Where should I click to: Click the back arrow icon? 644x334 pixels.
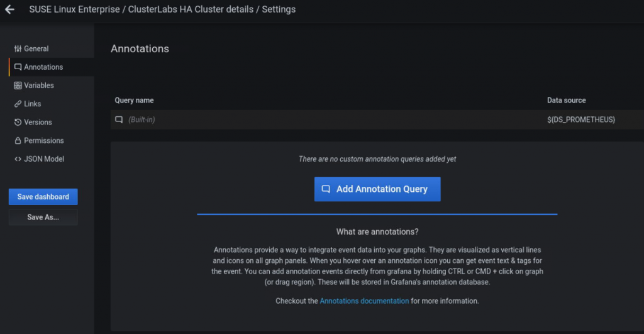coord(9,9)
